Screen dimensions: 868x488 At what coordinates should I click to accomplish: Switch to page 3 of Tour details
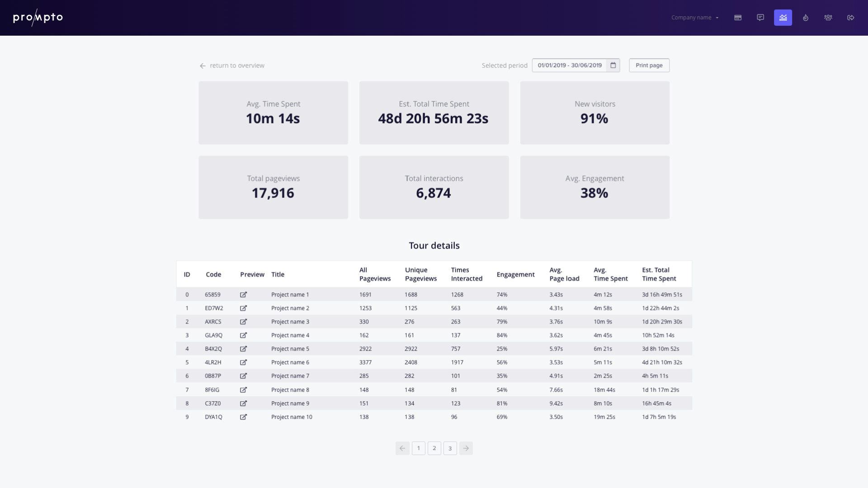(x=450, y=448)
